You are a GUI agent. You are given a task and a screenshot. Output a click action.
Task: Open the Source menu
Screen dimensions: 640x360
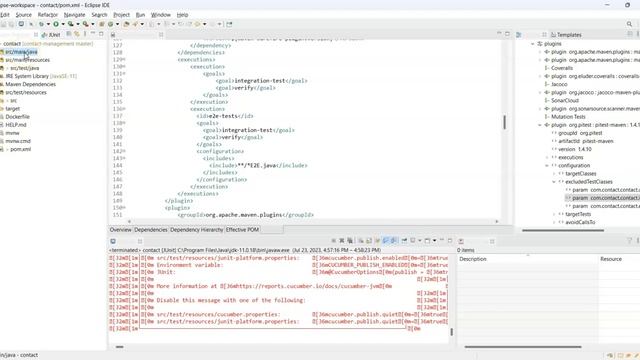(x=23, y=15)
